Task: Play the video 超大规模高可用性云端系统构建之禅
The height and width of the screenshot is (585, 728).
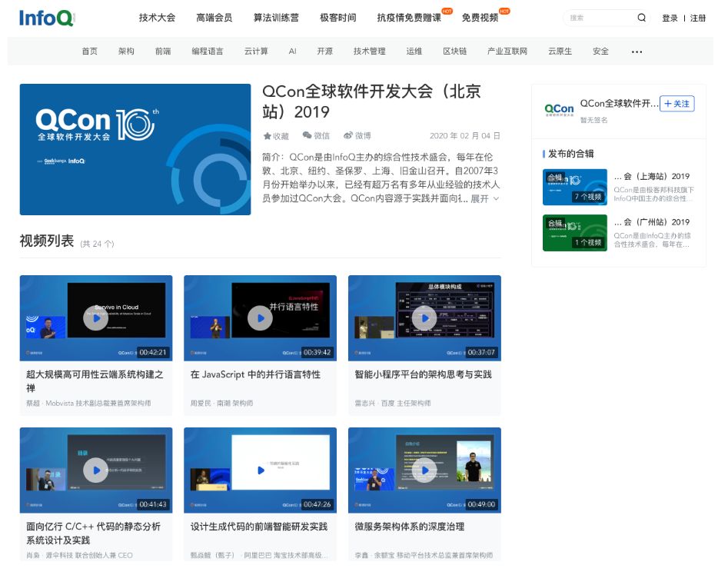Action: pyautogui.click(x=96, y=317)
